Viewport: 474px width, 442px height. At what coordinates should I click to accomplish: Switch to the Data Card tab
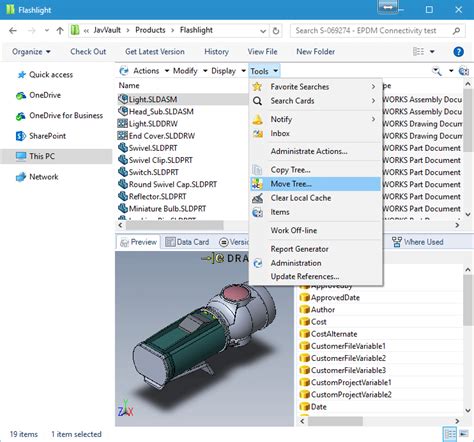click(x=187, y=242)
